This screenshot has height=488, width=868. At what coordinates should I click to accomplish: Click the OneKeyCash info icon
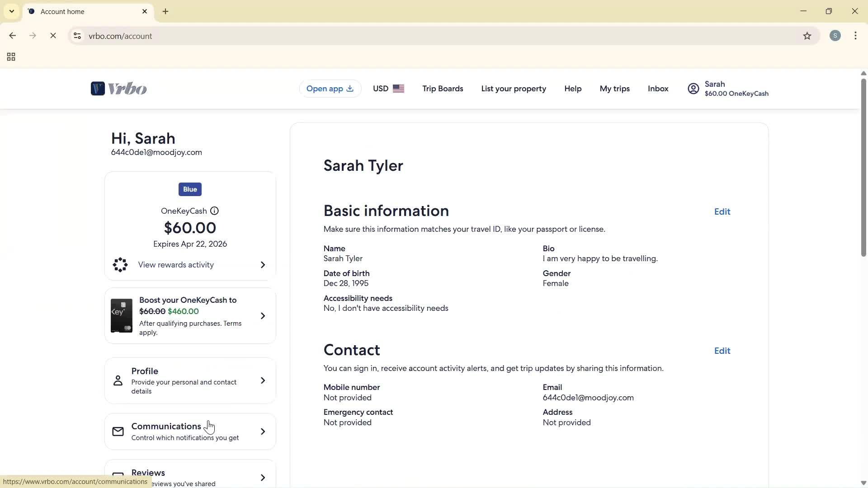point(214,211)
